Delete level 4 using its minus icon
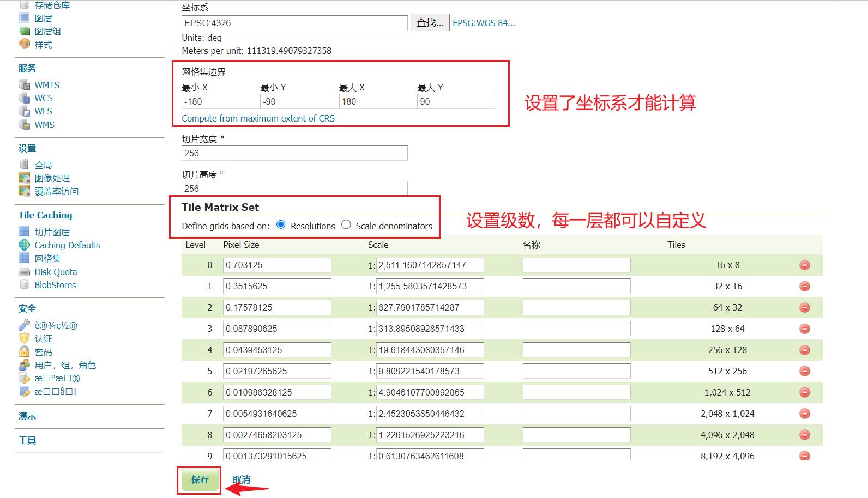This screenshot has width=868, height=498. [x=804, y=350]
